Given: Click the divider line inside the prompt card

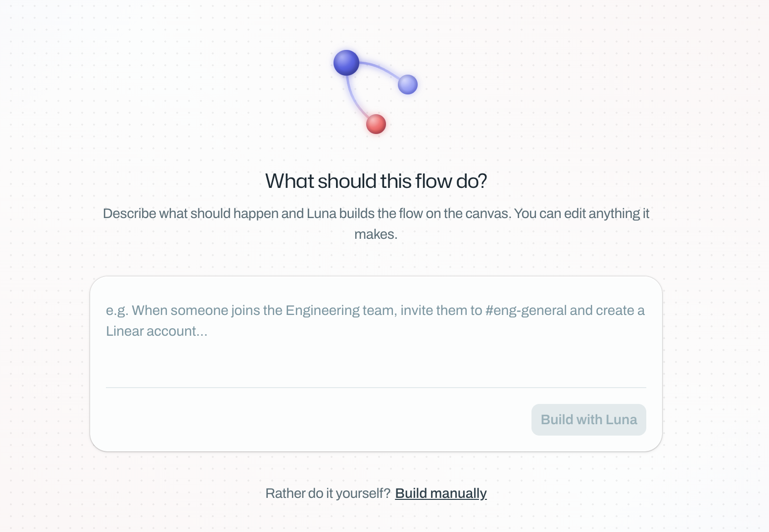Looking at the screenshot, I should (x=376, y=388).
